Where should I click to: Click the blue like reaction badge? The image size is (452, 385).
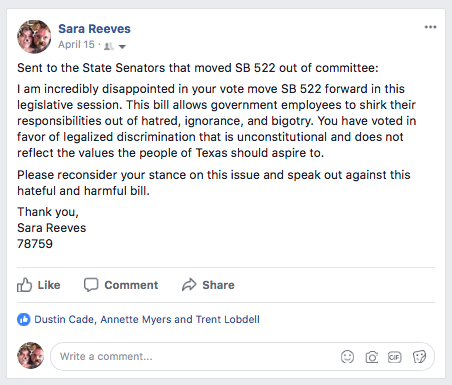(x=24, y=320)
